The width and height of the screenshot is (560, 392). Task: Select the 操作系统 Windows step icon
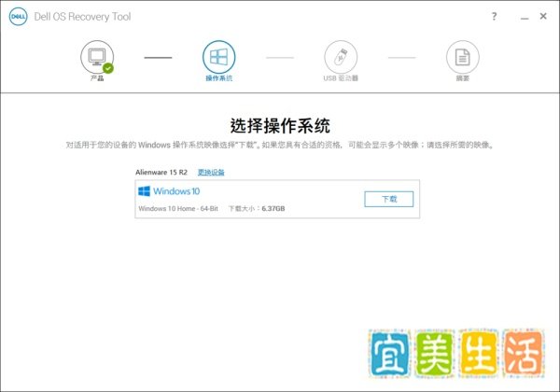pos(219,57)
